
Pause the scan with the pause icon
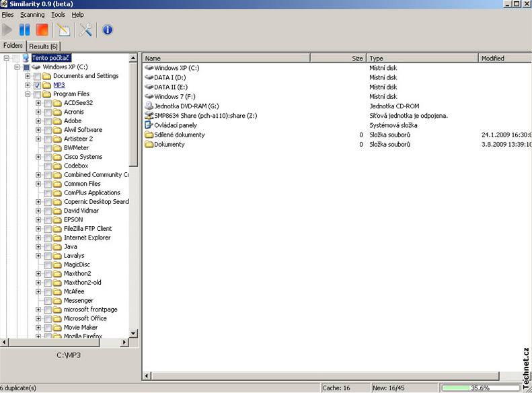(x=25, y=30)
